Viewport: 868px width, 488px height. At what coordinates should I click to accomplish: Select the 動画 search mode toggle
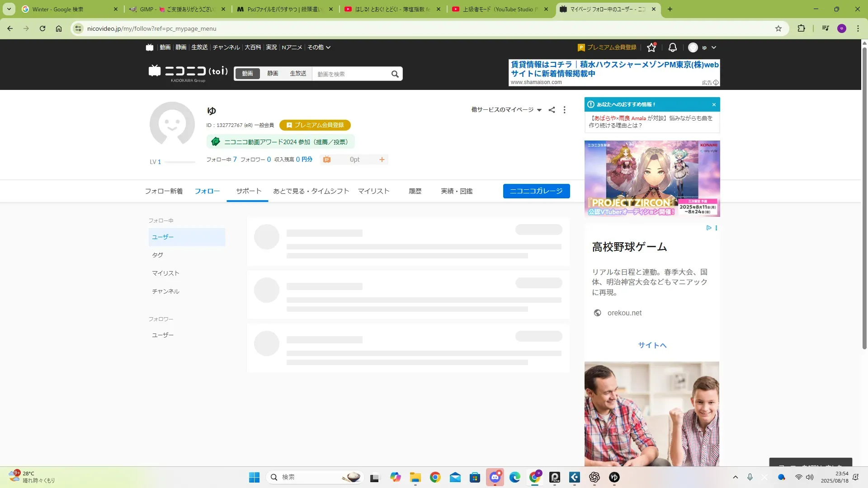[x=247, y=74]
